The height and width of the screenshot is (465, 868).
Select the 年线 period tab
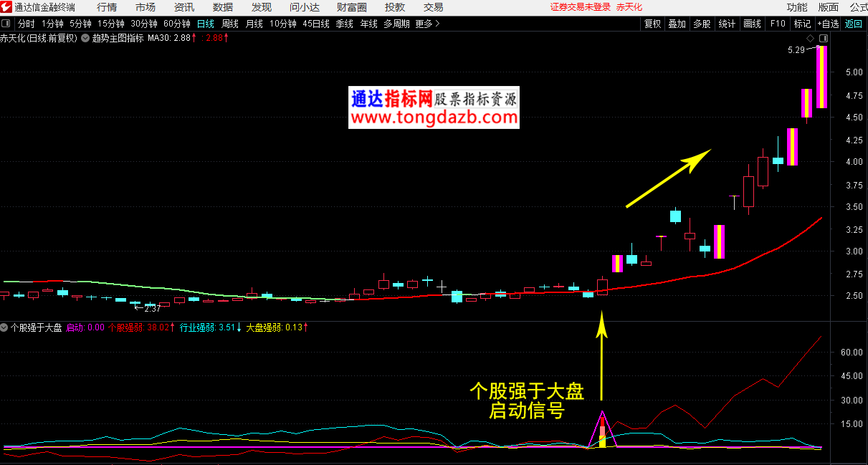tap(369, 24)
